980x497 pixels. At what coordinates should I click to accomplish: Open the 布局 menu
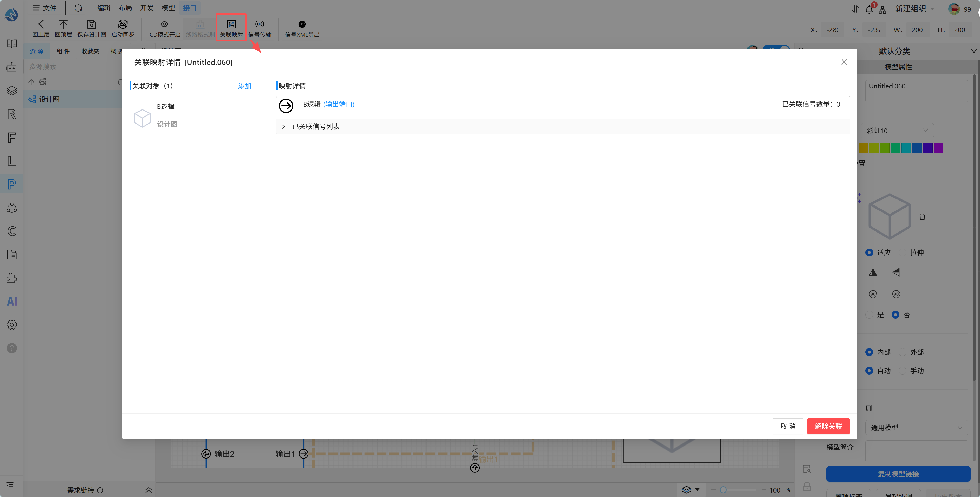[125, 8]
